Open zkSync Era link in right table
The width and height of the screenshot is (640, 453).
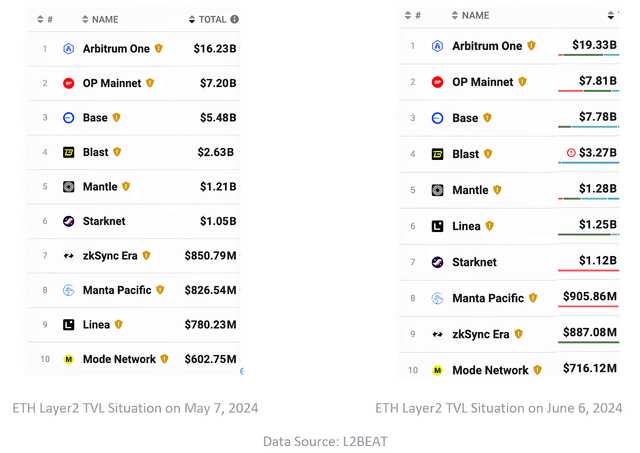coord(481,334)
